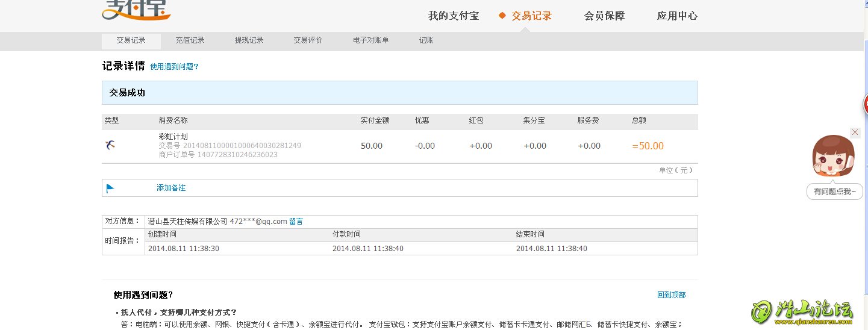Click the transaction type icon for 彩虹计划
The height and width of the screenshot is (330, 868).
(110, 145)
